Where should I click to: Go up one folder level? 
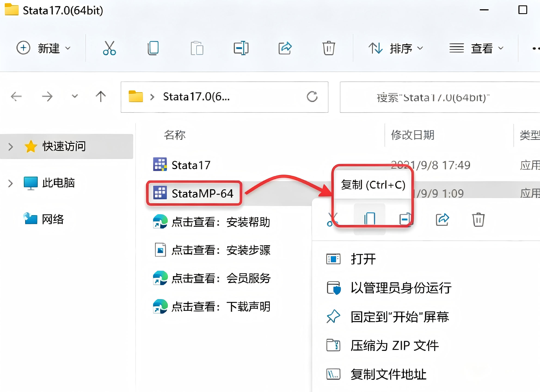point(101,96)
